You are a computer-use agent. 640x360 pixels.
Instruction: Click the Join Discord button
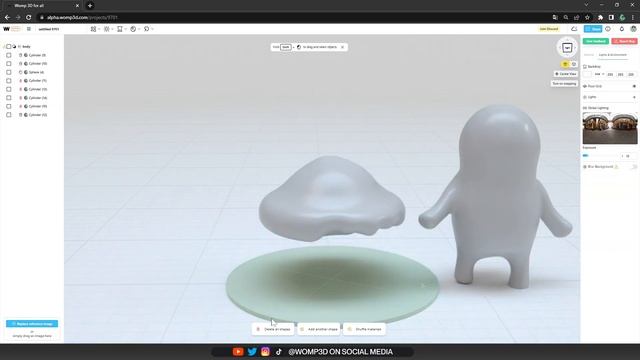point(549,29)
